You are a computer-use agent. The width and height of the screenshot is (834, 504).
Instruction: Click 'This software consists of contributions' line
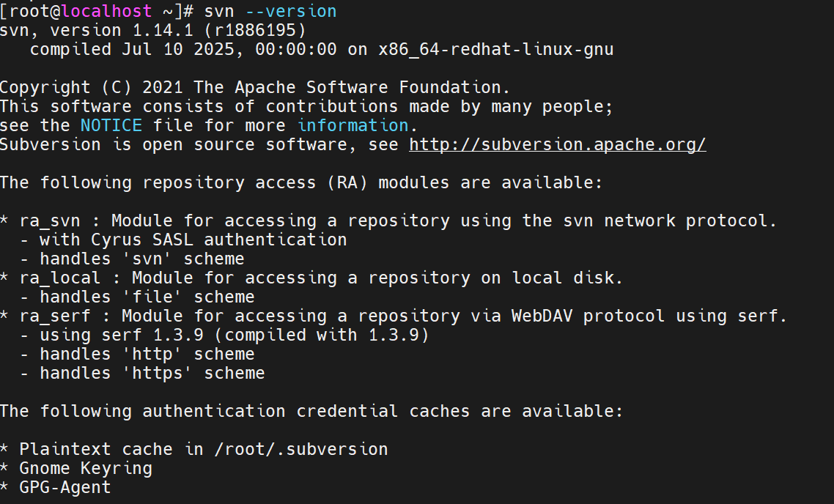point(306,106)
